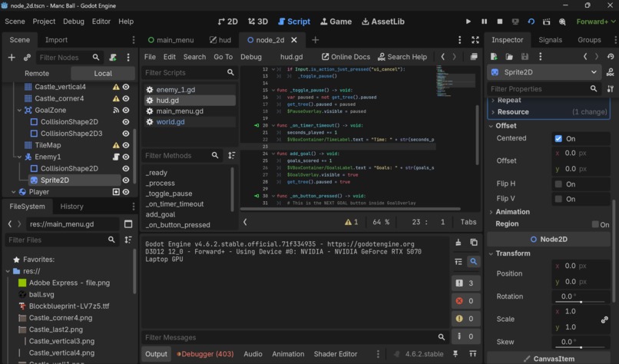The width and height of the screenshot is (619, 364).
Task: Switch to the AssetLib workspace
Action: click(383, 22)
